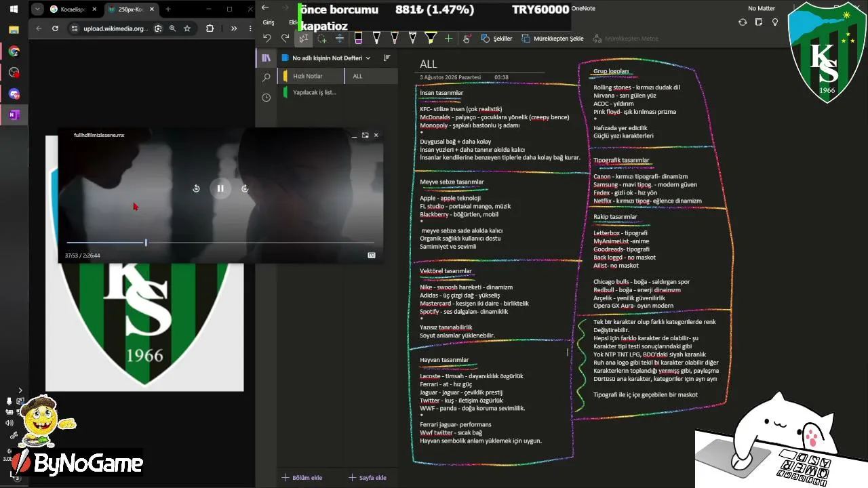Viewport: 868px width, 488px height.
Task: Select the yellow highlighter pen
Action: click(x=430, y=39)
